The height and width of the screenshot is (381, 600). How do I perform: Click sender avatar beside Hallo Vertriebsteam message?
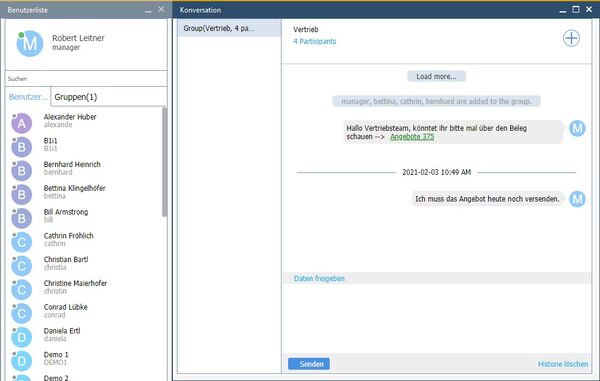tap(577, 128)
